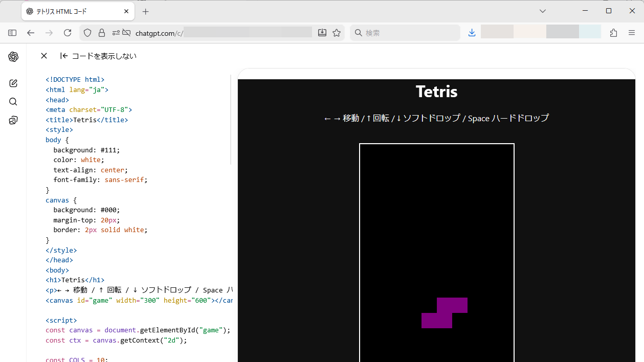Open the tracking protection shield icon

[87, 33]
